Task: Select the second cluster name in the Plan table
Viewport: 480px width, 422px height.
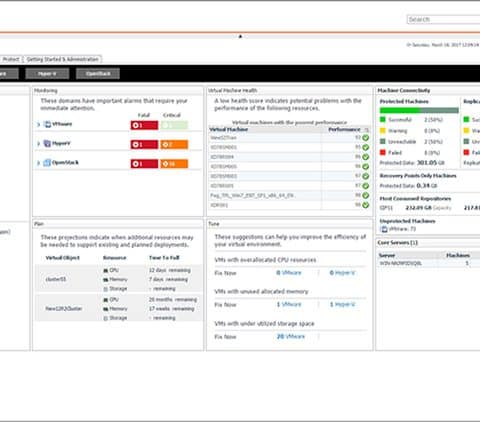Action: (x=64, y=309)
